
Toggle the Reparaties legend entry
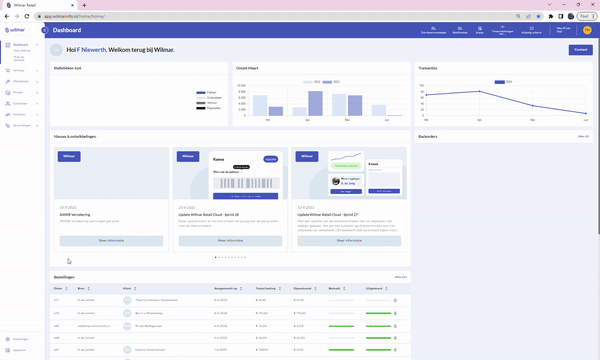coord(209,108)
